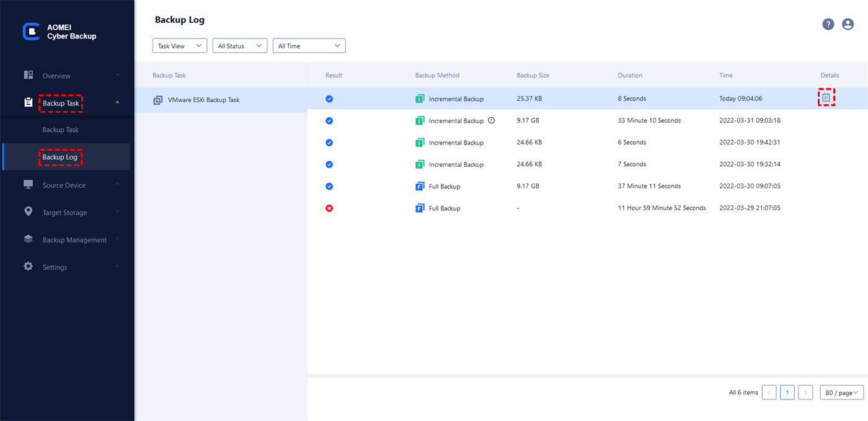Go to page 1 in pagination

click(x=787, y=392)
